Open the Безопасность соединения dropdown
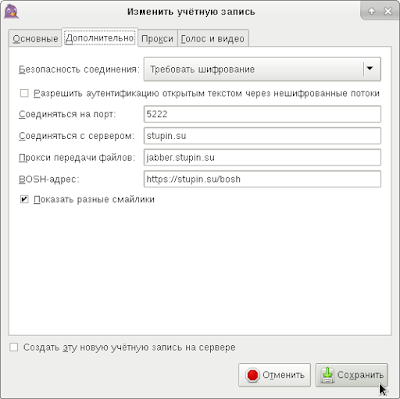The width and height of the screenshot is (400, 399). click(262, 69)
